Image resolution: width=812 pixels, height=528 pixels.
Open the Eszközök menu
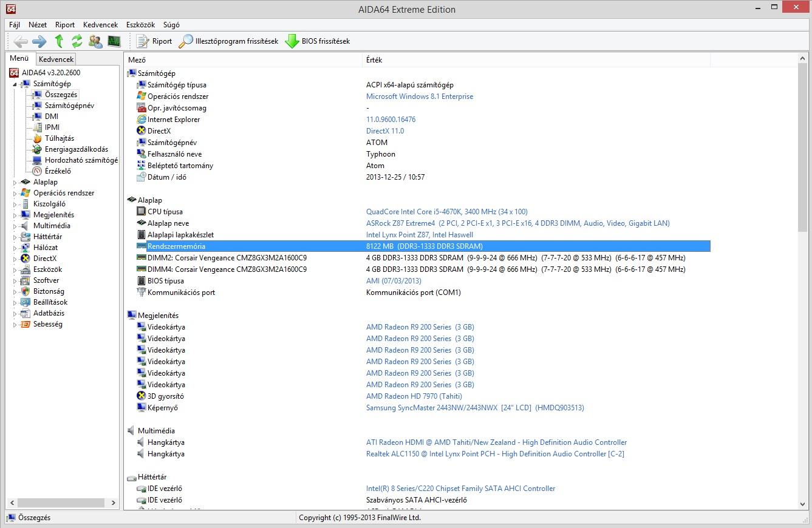[140, 25]
